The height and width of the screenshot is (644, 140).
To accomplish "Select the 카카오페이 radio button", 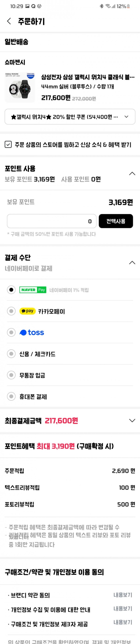I will 11,311.
